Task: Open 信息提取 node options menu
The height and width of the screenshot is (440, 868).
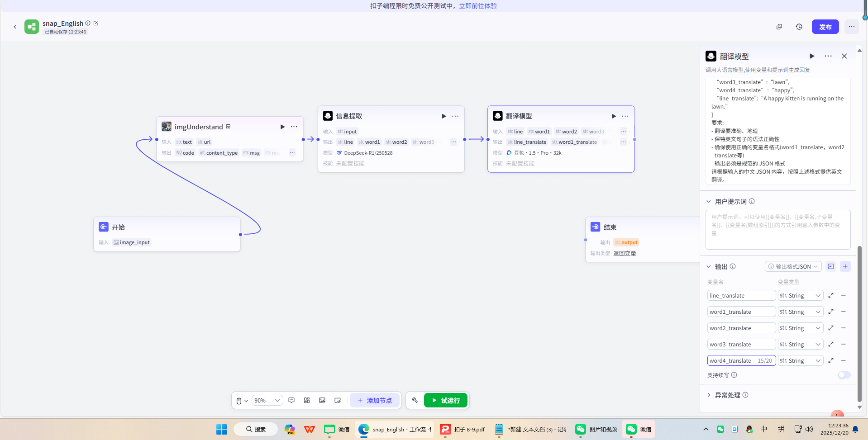Action: [x=455, y=116]
